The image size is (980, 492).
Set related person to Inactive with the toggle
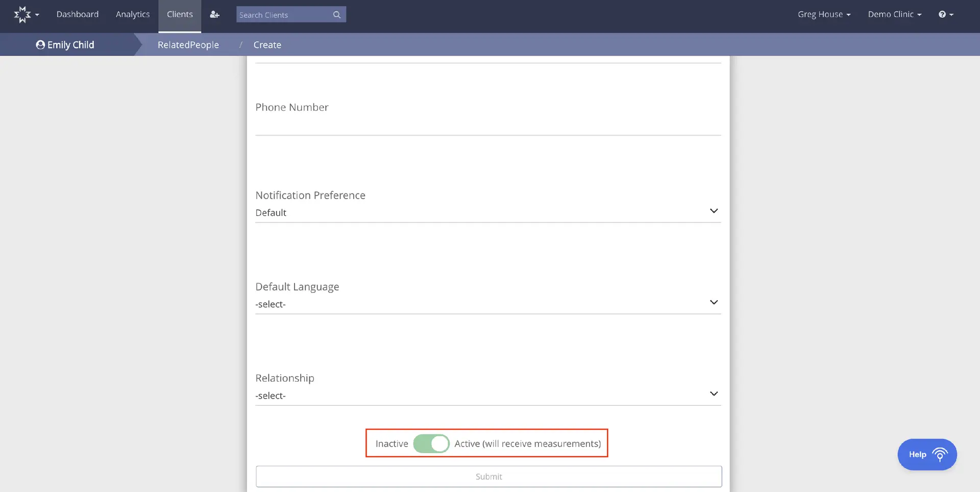tap(431, 444)
